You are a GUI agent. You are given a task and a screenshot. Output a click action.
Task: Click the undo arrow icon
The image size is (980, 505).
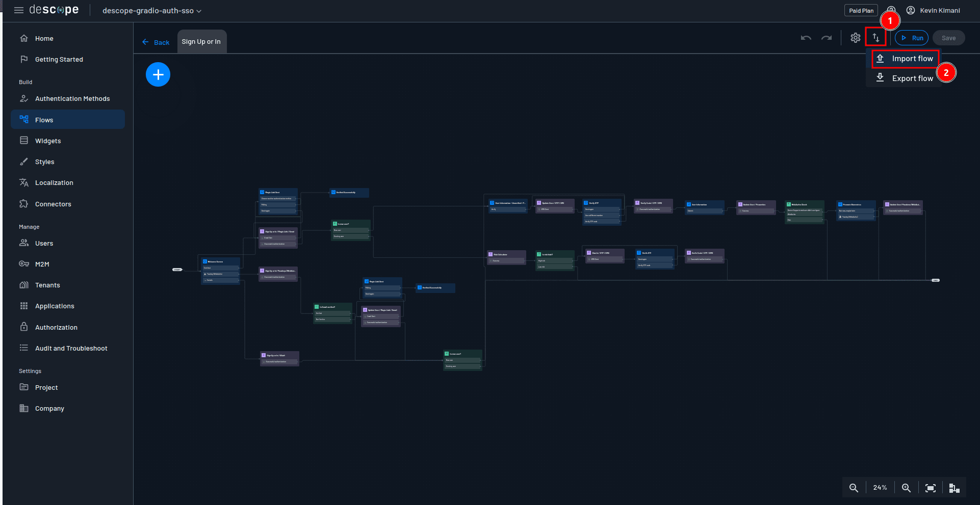806,37
